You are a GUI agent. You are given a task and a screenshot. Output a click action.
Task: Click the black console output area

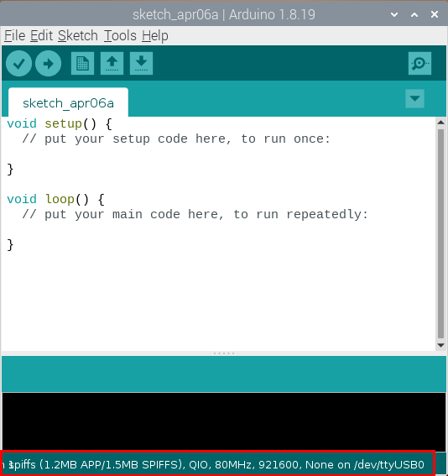[x=224, y=422]
